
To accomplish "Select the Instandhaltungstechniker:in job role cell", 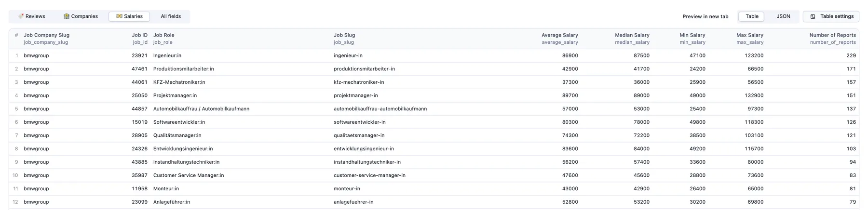I will click(186, 162).
